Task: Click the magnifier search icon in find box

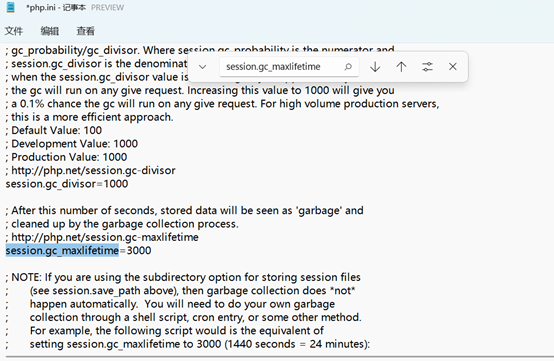Action: pyautogui.click(x=348, y=67)
